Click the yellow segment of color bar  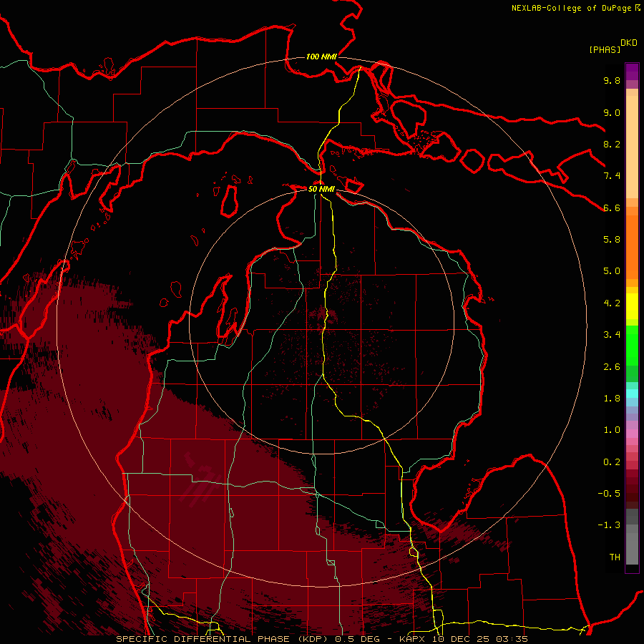click(632, 306)
